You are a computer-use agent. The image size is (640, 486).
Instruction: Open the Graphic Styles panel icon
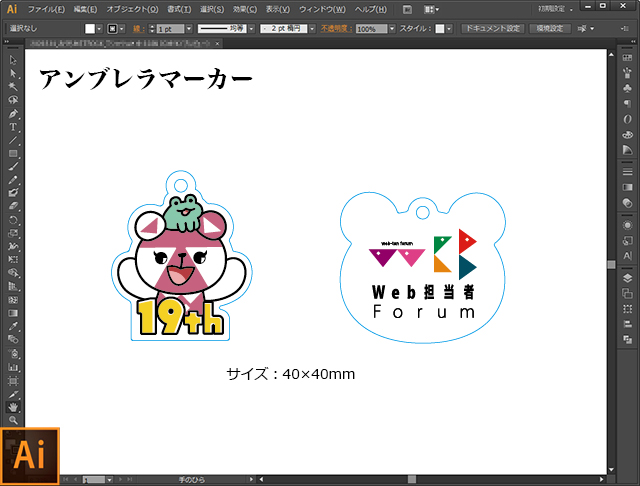pyautogui.click(x=627, y=241)
